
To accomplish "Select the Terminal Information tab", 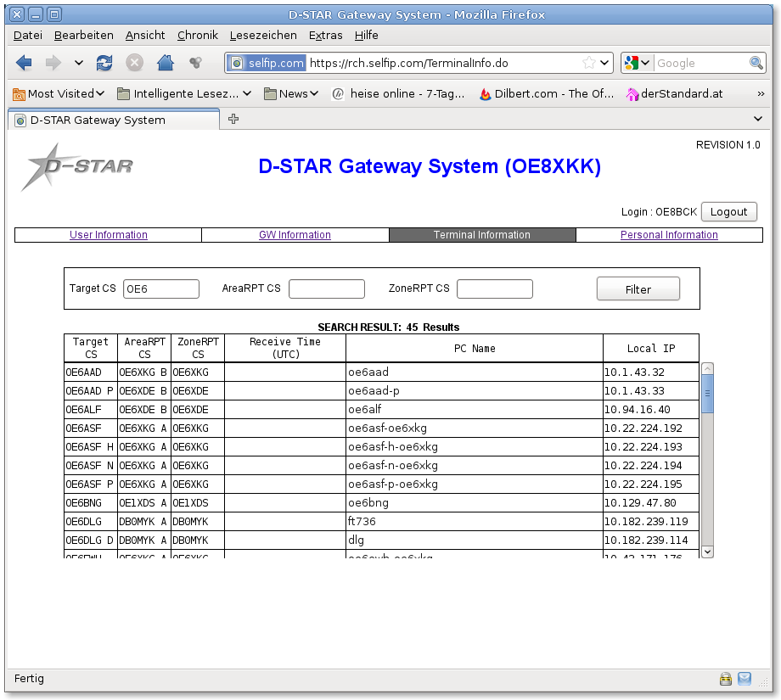I will pyautogui.click(x=482, y=235).
